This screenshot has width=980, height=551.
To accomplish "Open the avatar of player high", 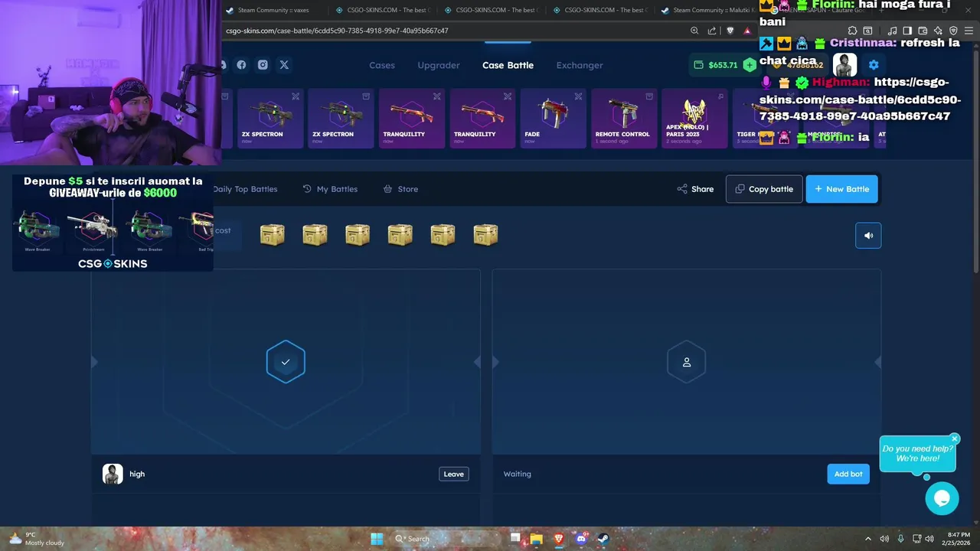I will [113, 474].
